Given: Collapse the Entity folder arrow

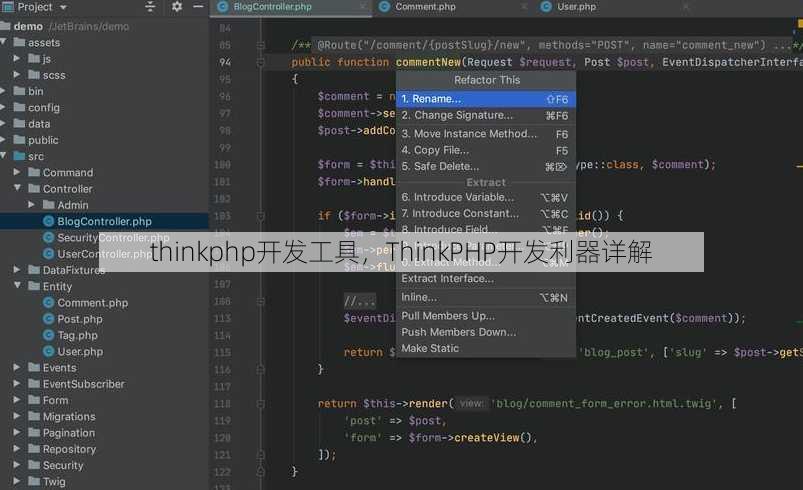Looking at the screenshot, I should point(17,286).
